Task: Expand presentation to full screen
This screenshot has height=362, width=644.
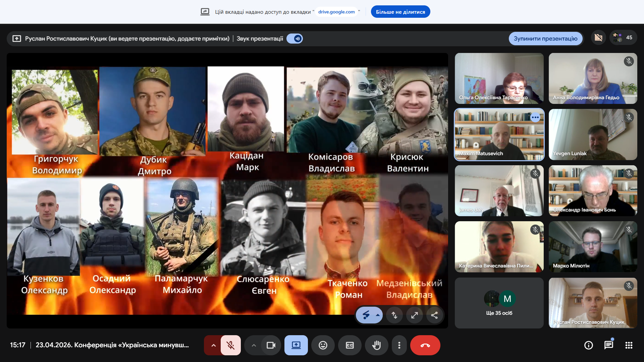Action: click(x=415, y=315)
